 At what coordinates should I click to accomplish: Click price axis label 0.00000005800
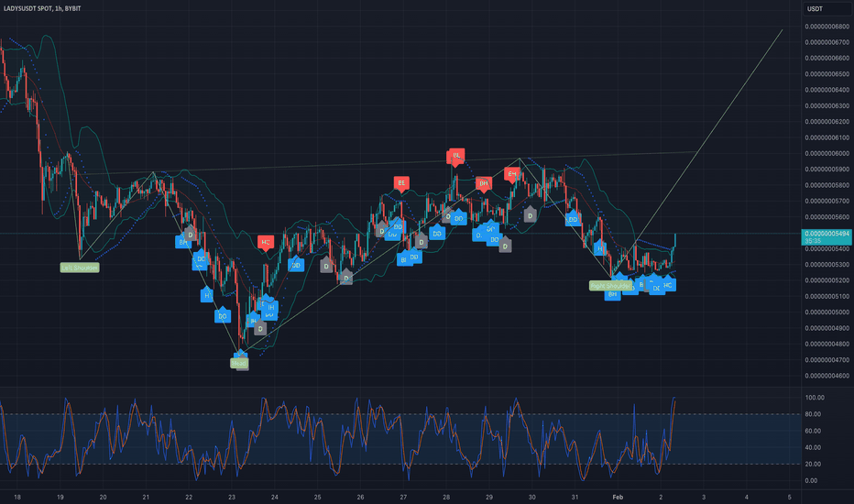tap(827, 185)
